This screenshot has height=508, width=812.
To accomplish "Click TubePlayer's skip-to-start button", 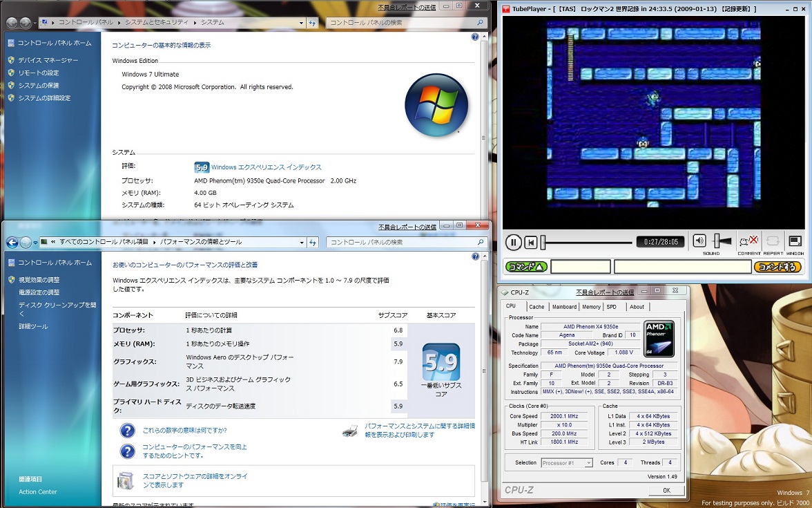I will [x=530, y=242].
